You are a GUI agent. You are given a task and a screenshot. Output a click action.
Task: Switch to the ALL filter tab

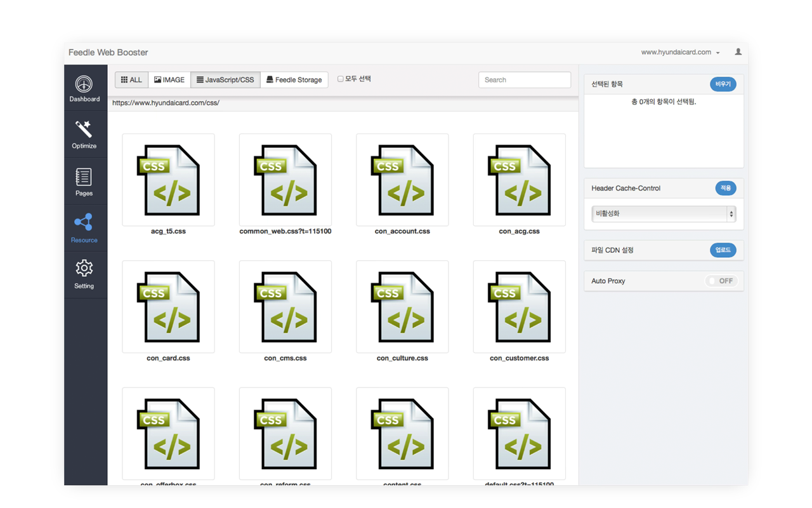click(x=131, y=80)
